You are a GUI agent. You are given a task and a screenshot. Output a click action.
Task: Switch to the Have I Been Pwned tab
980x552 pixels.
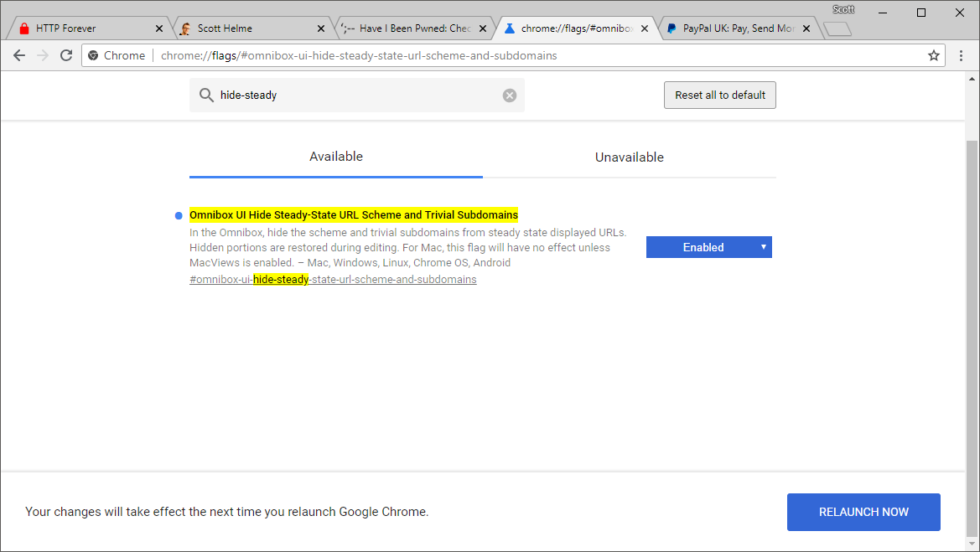point(411,28)
